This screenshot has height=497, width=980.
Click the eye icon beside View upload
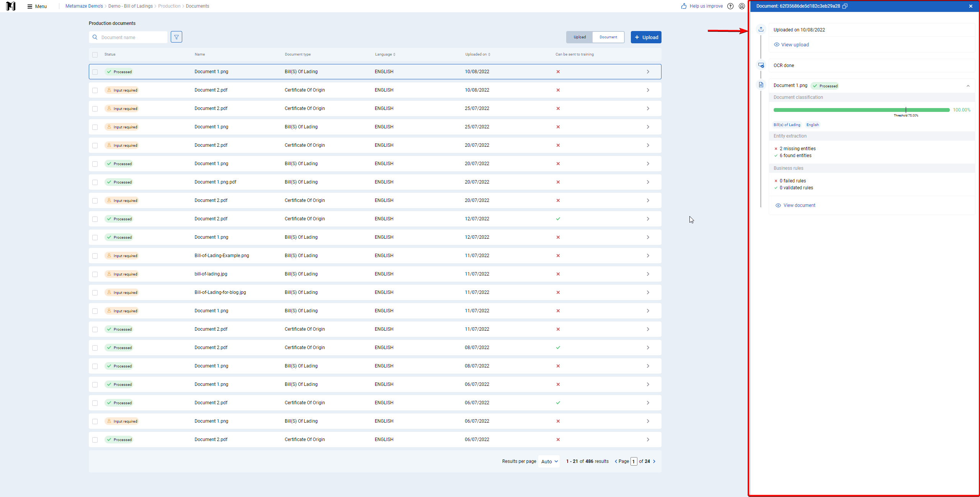(x=777, y=45)
